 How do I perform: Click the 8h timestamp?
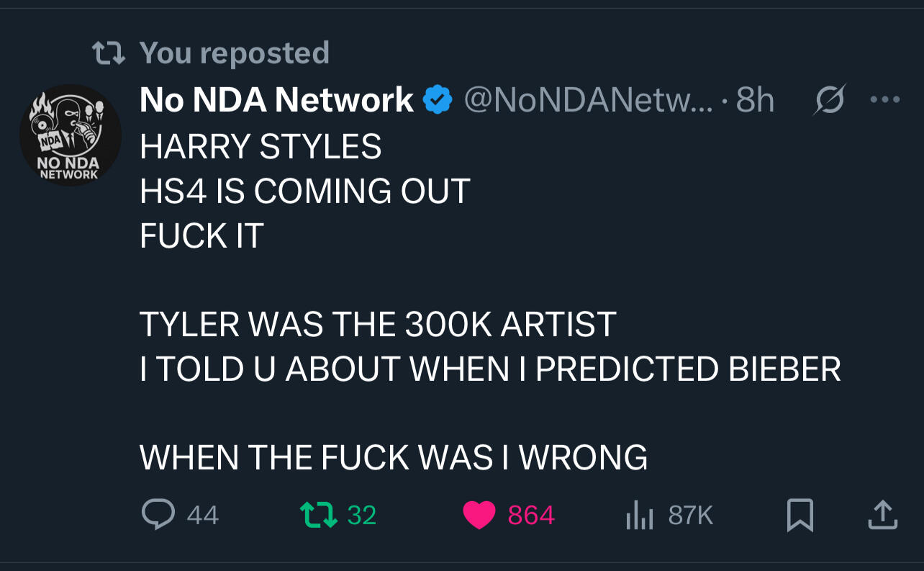point(754,100)
